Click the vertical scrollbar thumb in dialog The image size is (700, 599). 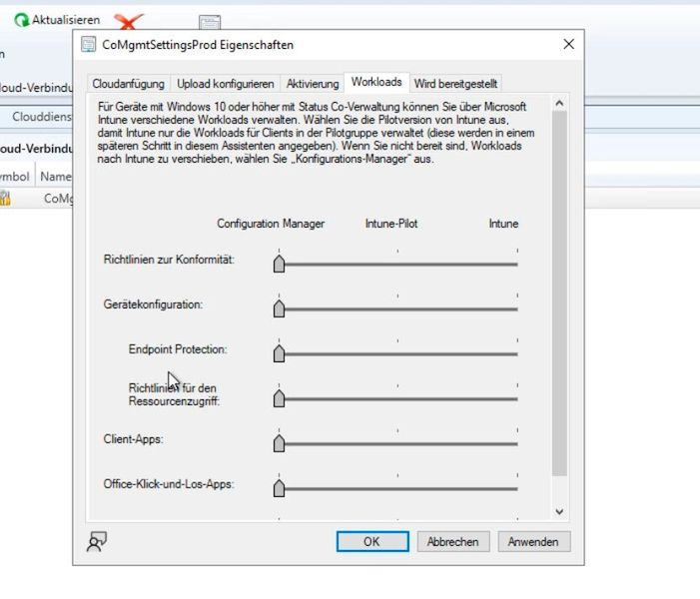point(559,294)
